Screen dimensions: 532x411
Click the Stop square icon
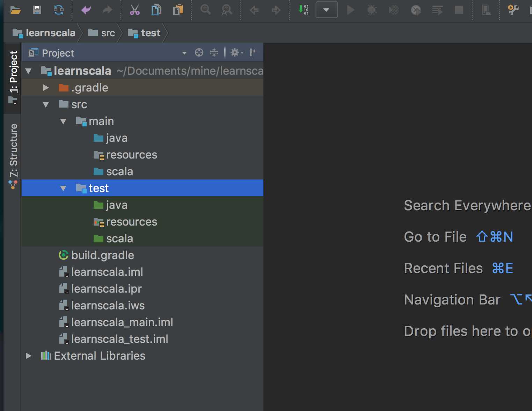pyautogui.click(x=459, y=10)
